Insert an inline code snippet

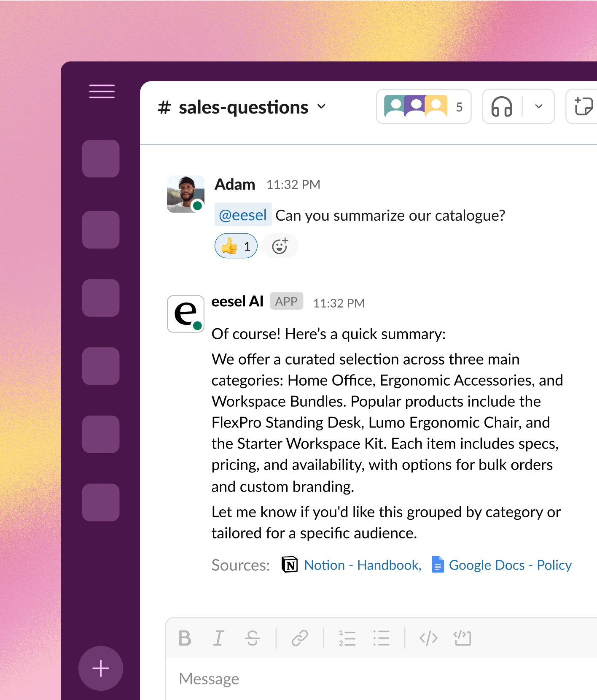(x=428, y=638)
